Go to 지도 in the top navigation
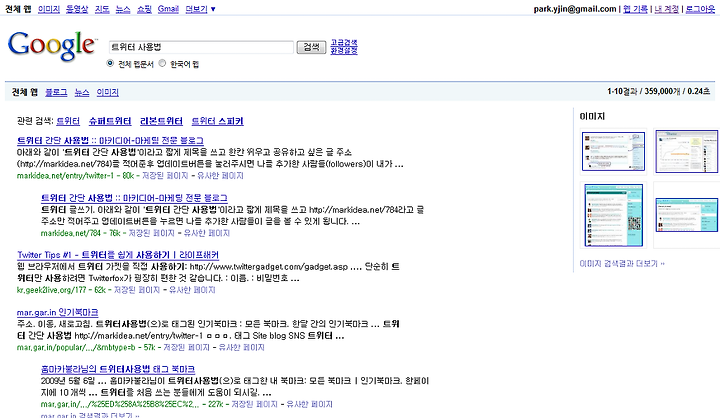The height and width of the screenshot is (418, 720). (x=102, y=9)
